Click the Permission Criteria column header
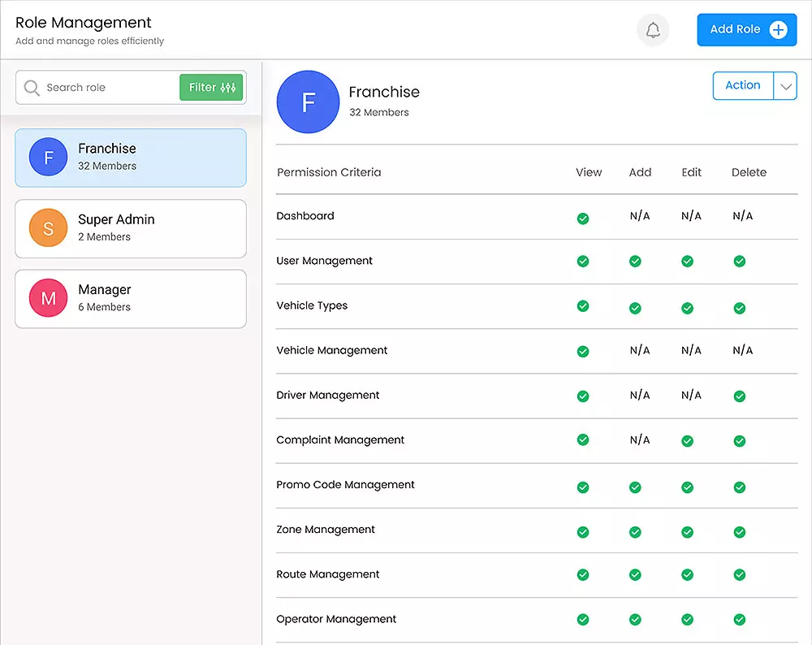The width and height of the screenshot is (812, 645). (329, 172)
